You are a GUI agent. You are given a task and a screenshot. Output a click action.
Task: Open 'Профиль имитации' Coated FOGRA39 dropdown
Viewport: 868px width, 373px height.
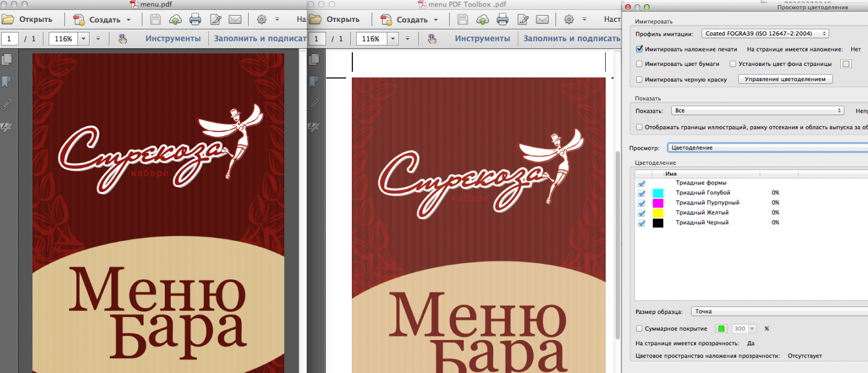click(765, 34)
